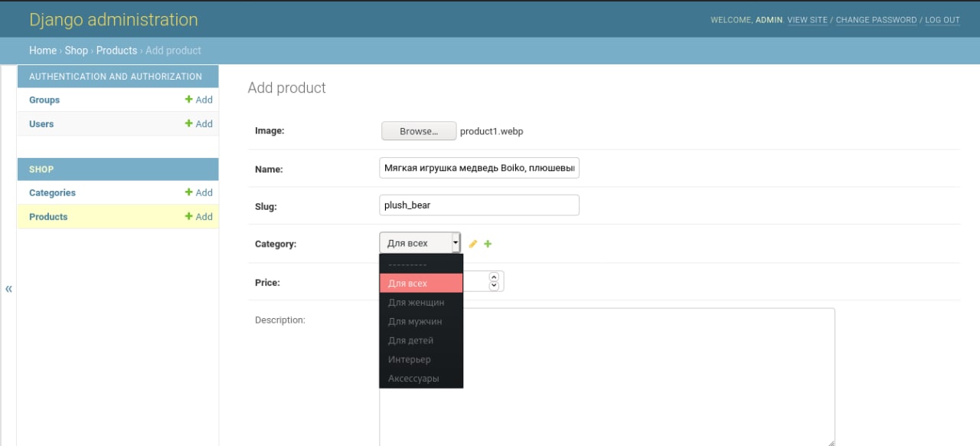Choose Для мужчин from the category list
The height and width of the screenshot is (446, 980).
[x=421, y=321]
